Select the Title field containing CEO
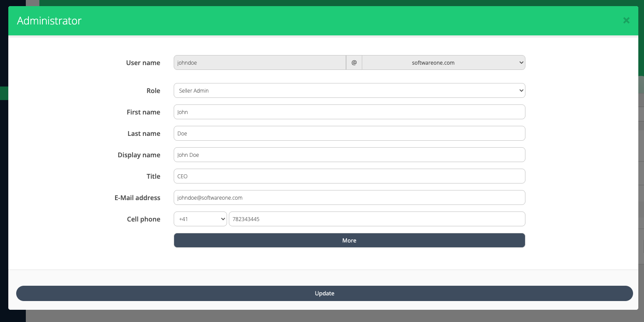 click(x=349, y=176)
